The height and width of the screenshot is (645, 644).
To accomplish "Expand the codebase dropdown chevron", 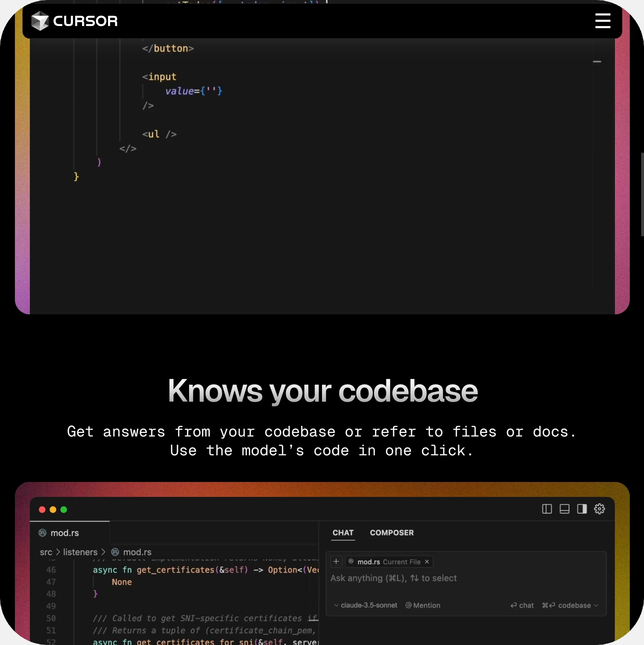I will click(596, 605).
